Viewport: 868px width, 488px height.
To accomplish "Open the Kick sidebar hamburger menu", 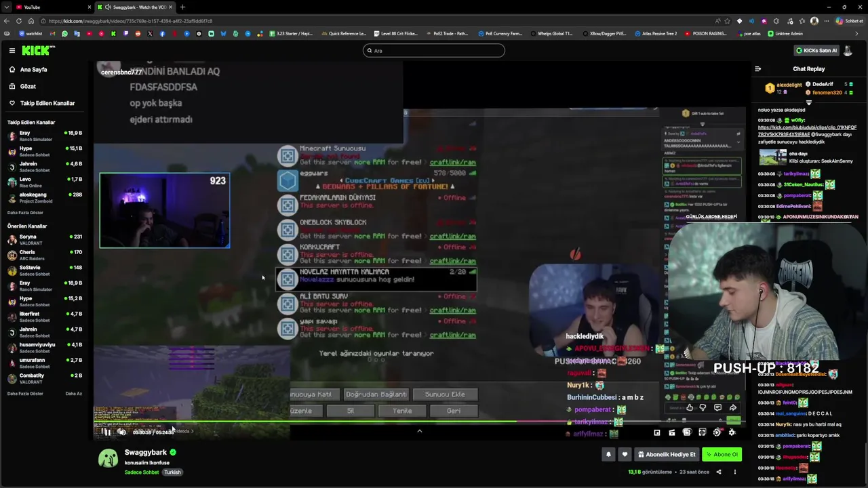I will 12,50.
